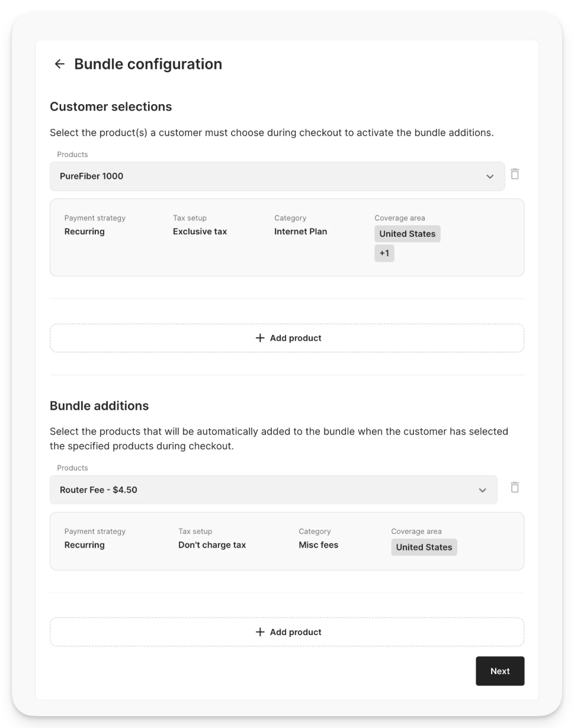Click the Misc fees category value
The image size is (574, 728).
318,545
